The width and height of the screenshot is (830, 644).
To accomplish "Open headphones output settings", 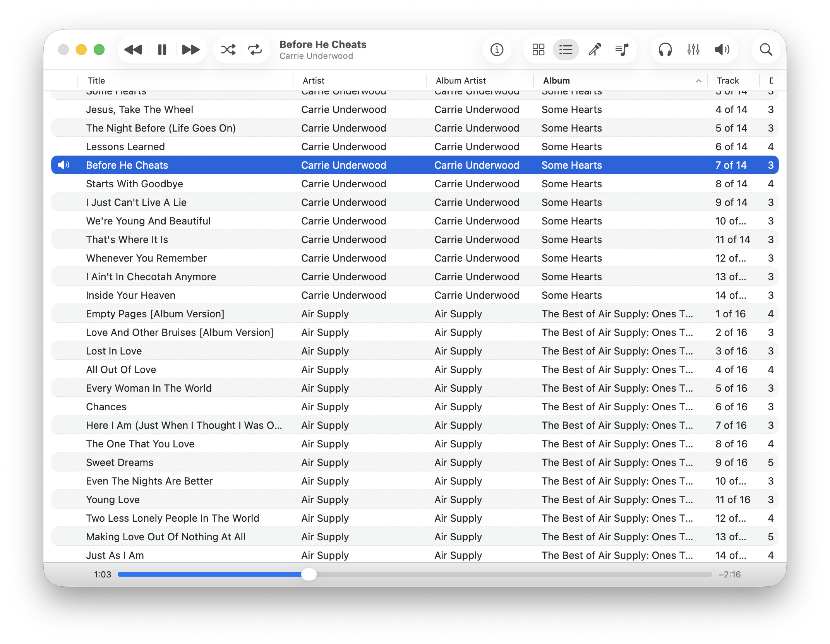I will click(x=665, y=50).
